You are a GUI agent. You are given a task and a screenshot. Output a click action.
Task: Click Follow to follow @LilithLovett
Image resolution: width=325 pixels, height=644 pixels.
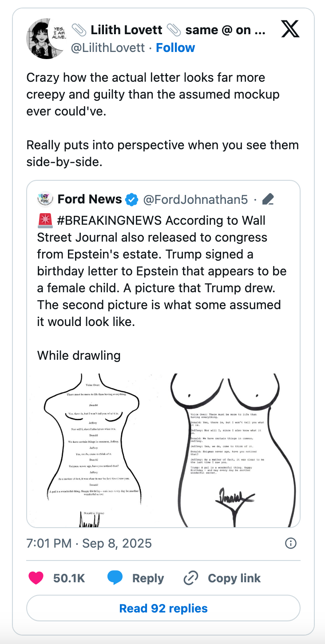(175, 48)
